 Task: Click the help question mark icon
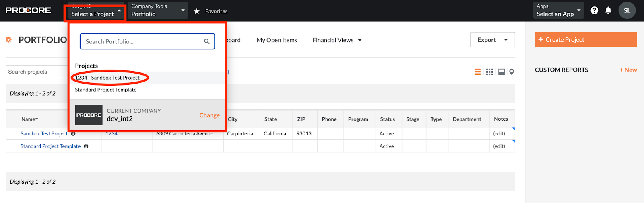pyautogui.click(x=594, y=10)
